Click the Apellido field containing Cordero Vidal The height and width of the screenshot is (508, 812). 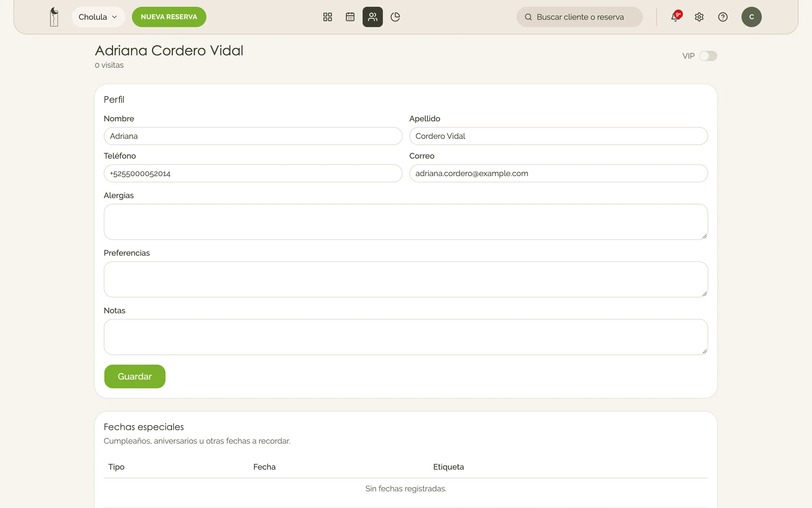pos(559,136)
